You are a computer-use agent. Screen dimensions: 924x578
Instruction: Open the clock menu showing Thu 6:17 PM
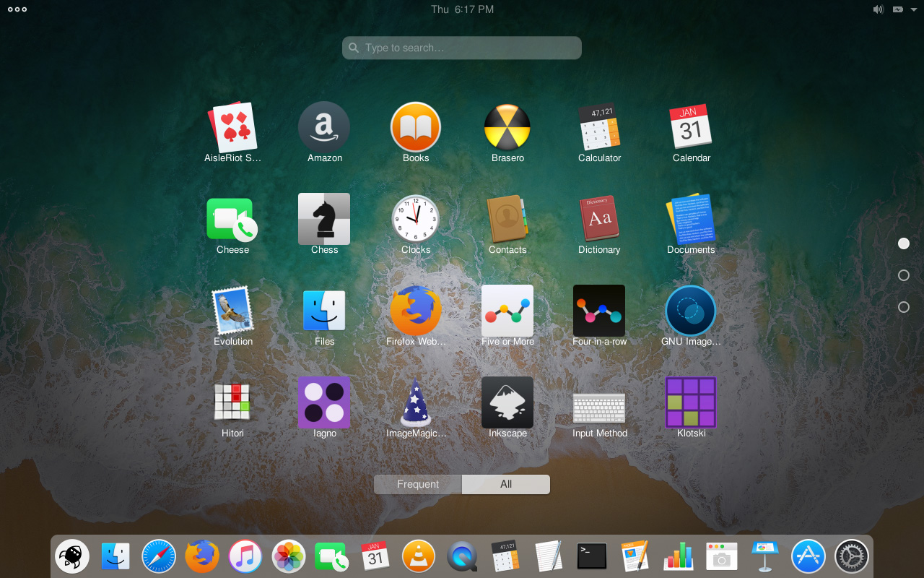click(462, 9)
